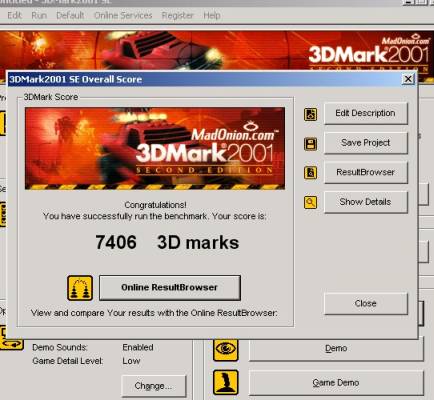Click the joystick icon beside Game Demo

[x=226, y=382]
